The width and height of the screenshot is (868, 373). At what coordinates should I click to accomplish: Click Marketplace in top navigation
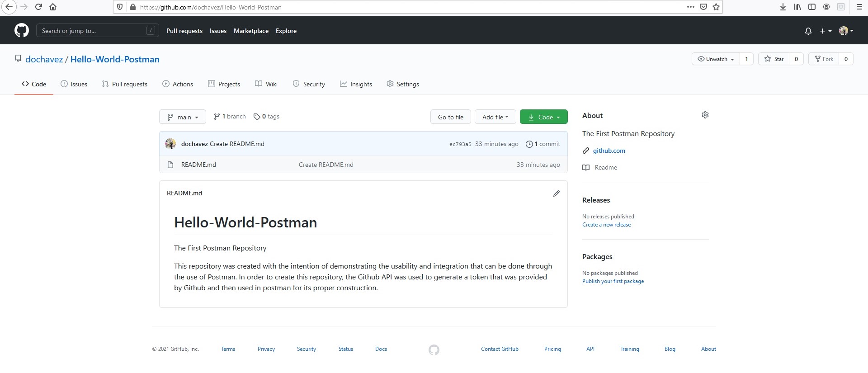coord(251,31)
